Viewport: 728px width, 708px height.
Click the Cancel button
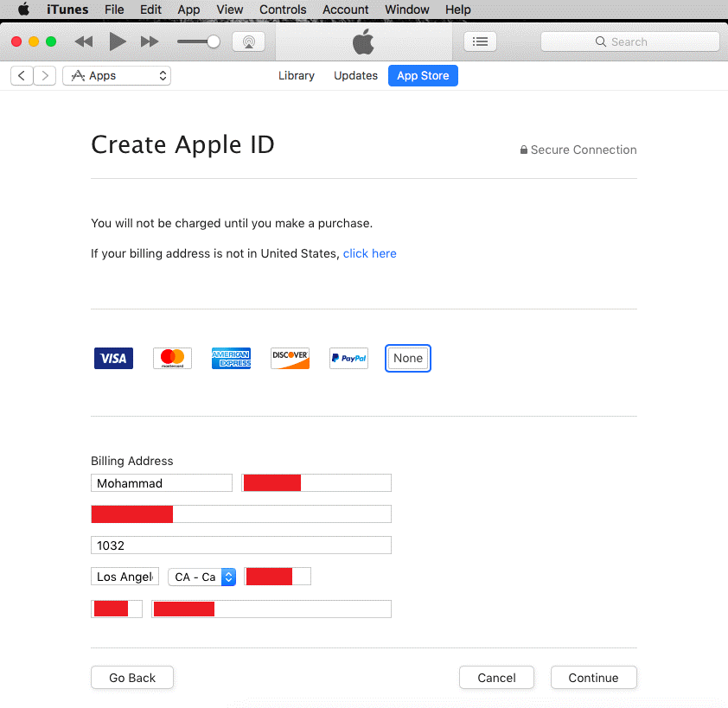(x=497, y=678)
